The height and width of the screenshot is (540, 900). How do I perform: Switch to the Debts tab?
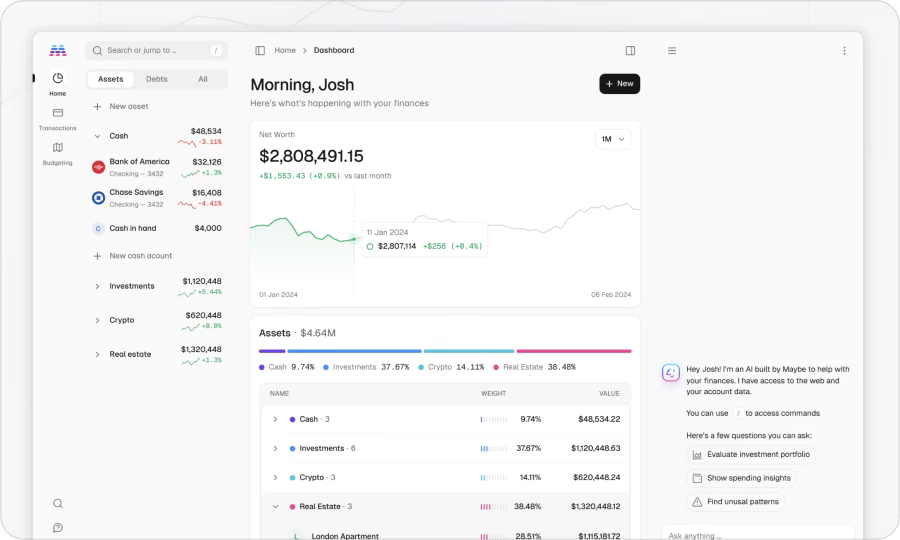coord(157,79)
